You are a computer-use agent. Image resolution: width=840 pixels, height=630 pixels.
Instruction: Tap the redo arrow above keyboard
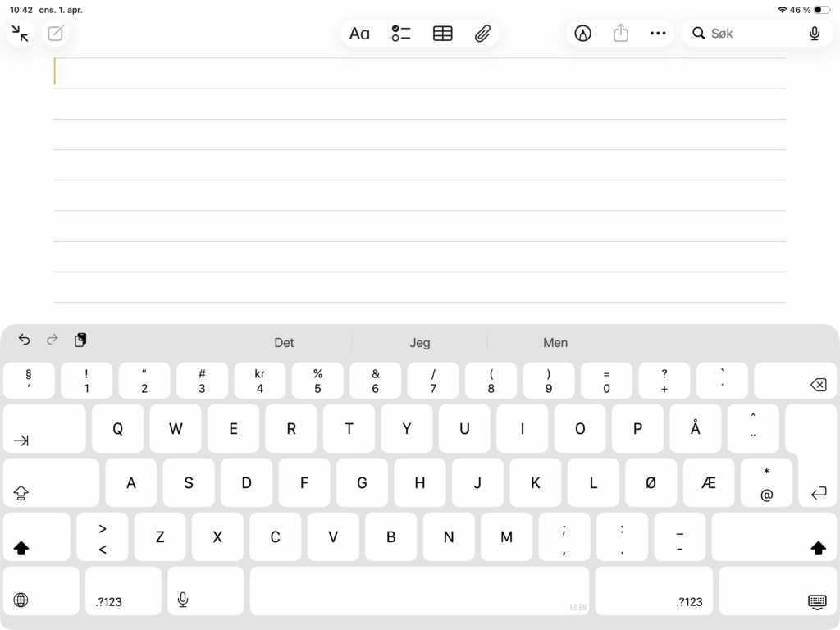(x=52, y=339)
